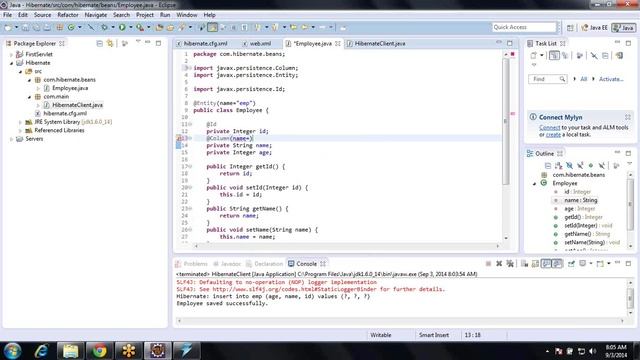Viewport: 640px width, 360px height.
Task: Open the Navigate menu
Action: [x=96, y=15]
